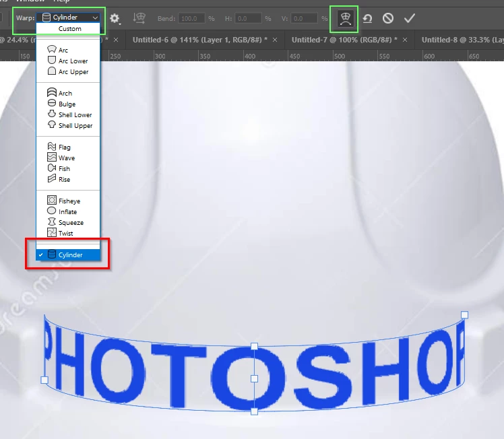Open the warp gear settings menu
The height and width of the screenshot is (439, 504).
point(115,18)
